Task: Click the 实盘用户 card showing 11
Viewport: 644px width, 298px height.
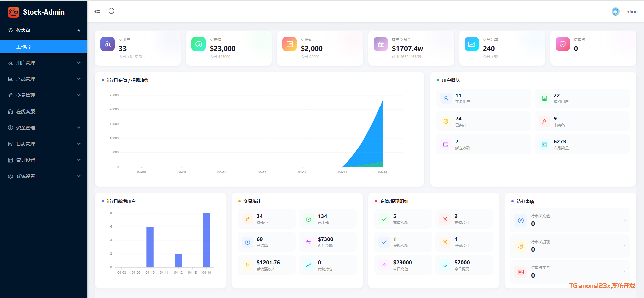Action: pyautogui.click(x=484, y=98)
